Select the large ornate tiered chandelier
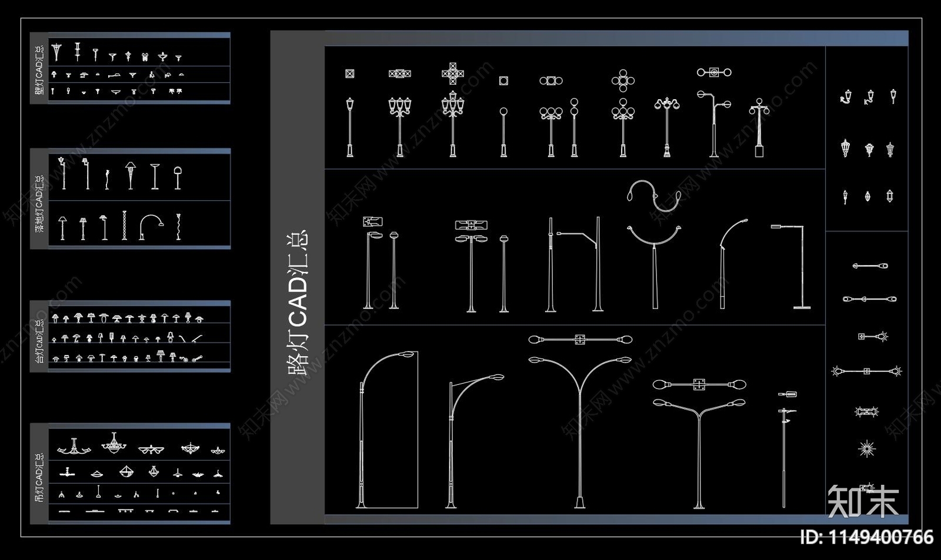Screen dimensions: 941x560 coord(114,444)
